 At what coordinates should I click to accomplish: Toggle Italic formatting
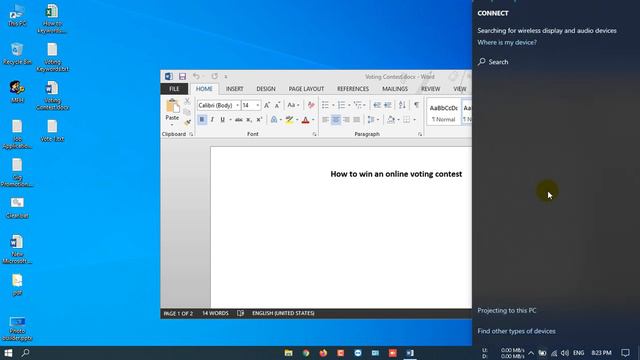click(x=212, y=120)
